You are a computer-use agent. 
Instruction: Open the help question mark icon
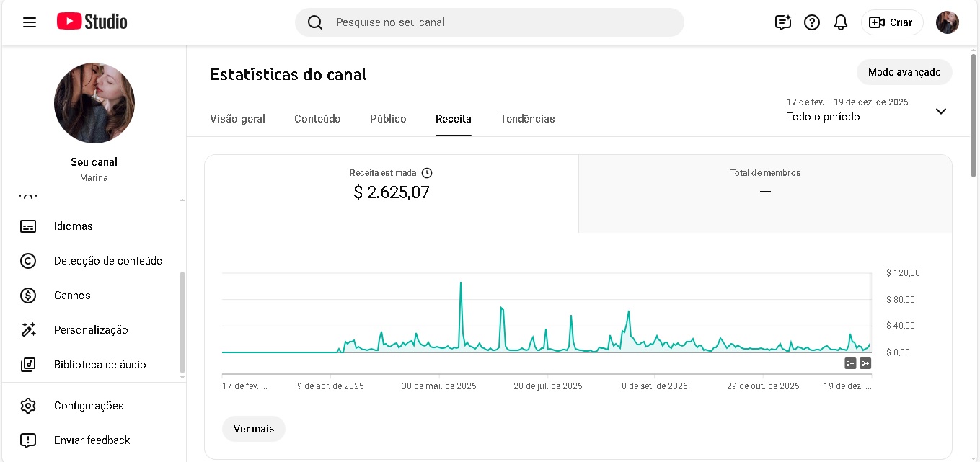coord(812,22)
